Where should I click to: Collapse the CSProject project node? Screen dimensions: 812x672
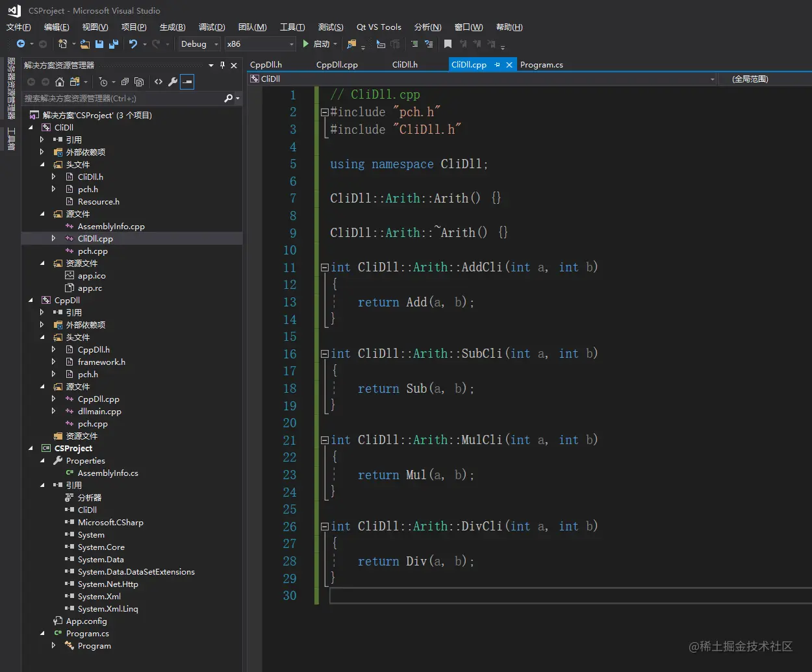[x=31, y=449]
